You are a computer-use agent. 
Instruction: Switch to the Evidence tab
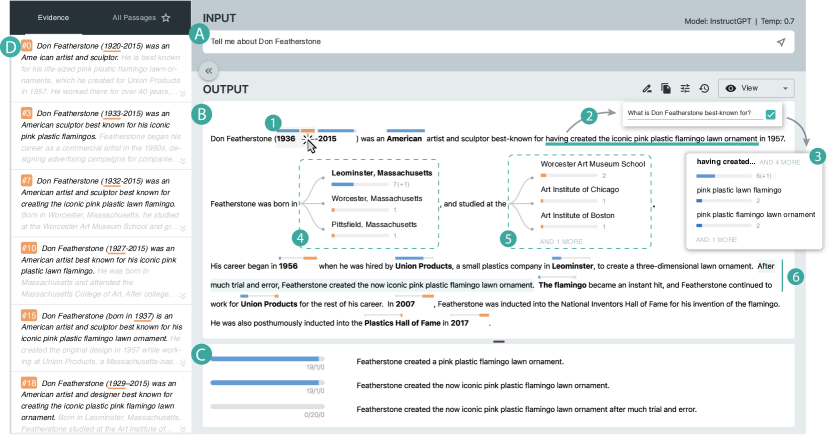(53, 17)
